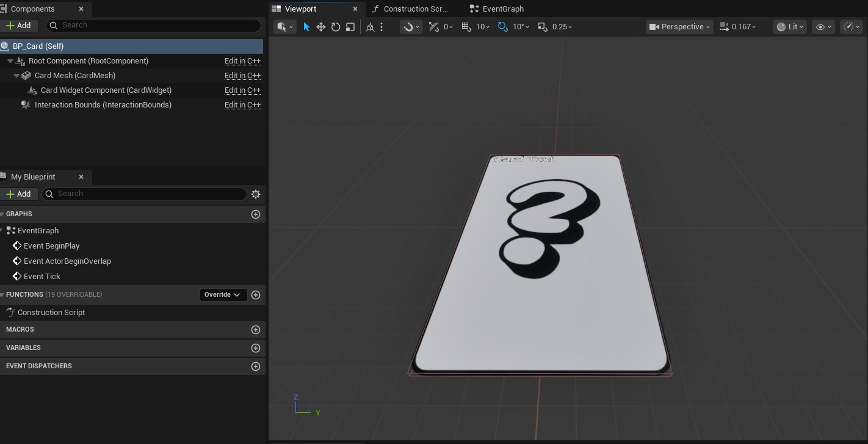Focus the Components search field
Image resolution: width=868 pixels, height=444 pixels.
pos(154,25)
